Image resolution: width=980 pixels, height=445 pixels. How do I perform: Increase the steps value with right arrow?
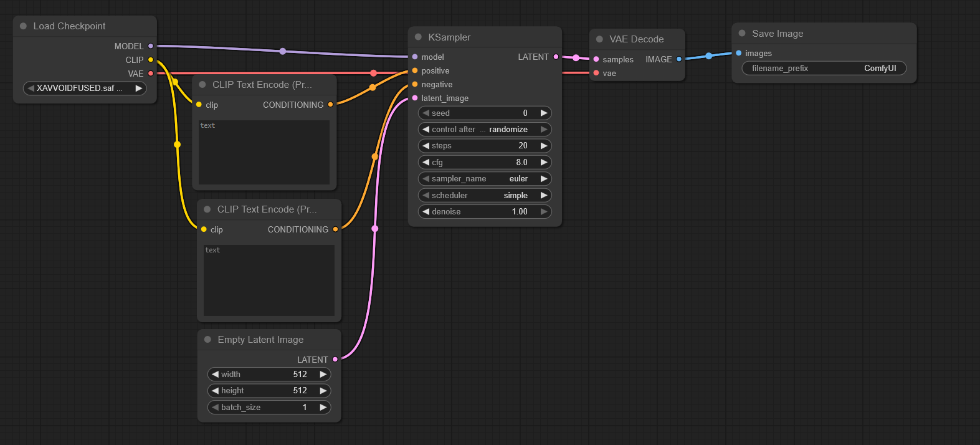click(x=544, y=146)
